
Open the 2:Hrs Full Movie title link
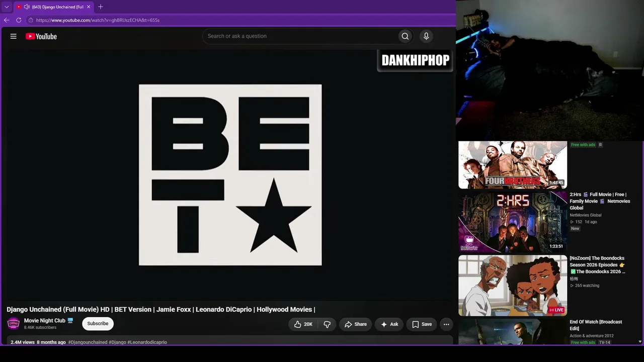pos(600,201)
